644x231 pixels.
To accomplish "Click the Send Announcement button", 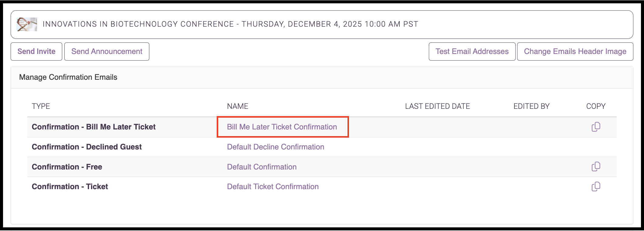I will [x=107, y=52].
